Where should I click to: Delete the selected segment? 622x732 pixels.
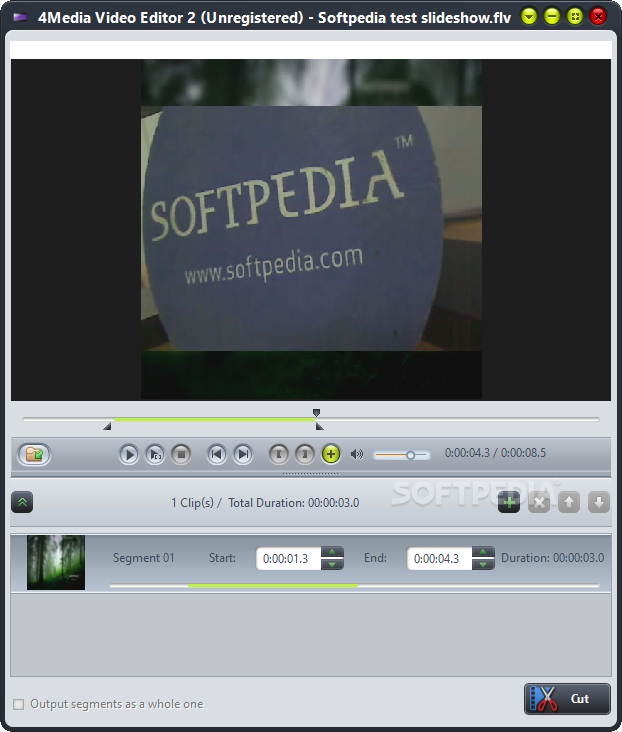tap(539, 502)
